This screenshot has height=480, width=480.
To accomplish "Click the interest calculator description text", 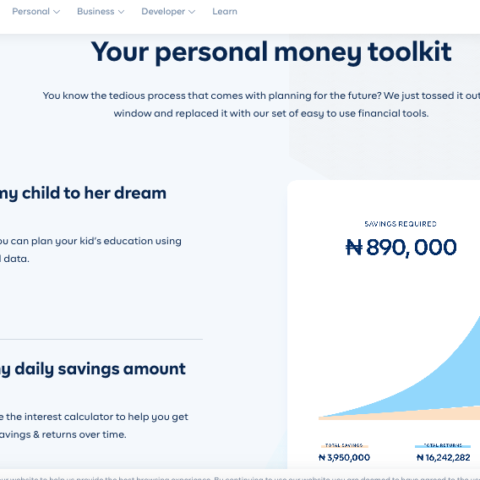I will point(94,426).
